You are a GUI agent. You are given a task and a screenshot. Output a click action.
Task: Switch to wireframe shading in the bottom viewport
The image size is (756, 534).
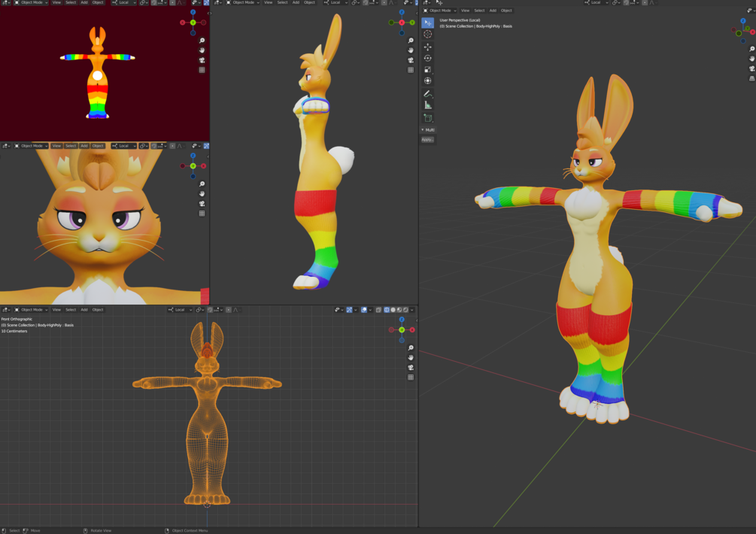click(387, 310)
